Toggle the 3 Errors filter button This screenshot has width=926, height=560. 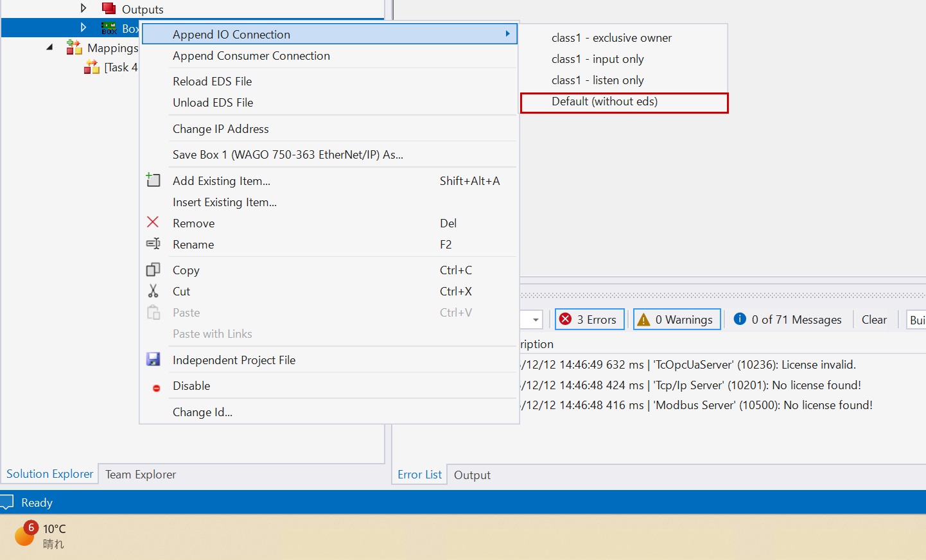(x=589, y=319)
